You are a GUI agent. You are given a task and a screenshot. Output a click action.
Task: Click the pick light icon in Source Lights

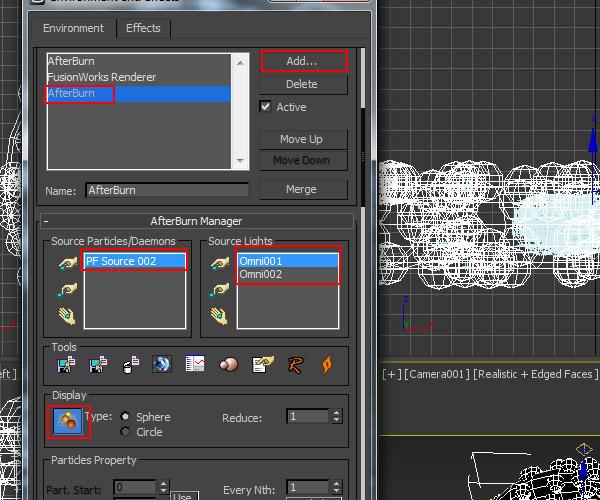[220, 263]
